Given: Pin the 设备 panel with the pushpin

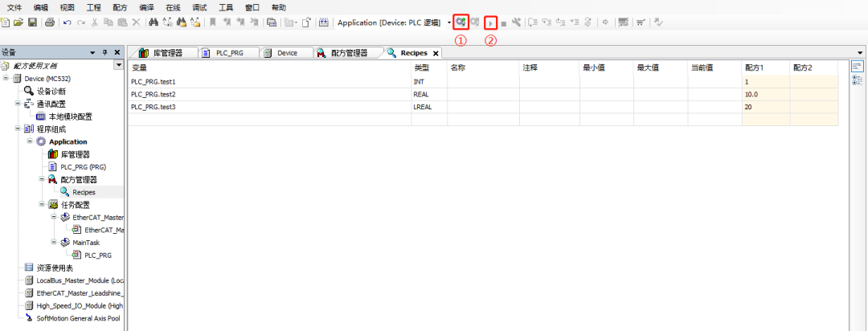Looking at the screenshot, I should coord(104,52).
